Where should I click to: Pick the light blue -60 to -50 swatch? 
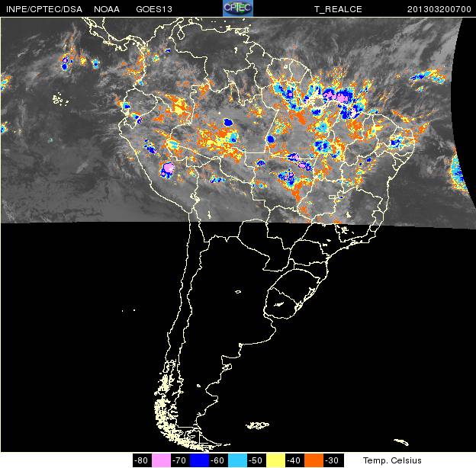click(x=237, y=460)
